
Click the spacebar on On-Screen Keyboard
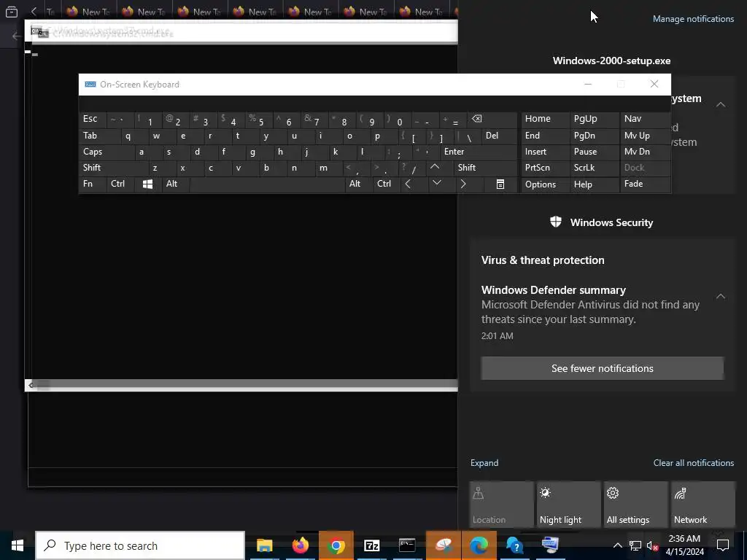point(267,184)
